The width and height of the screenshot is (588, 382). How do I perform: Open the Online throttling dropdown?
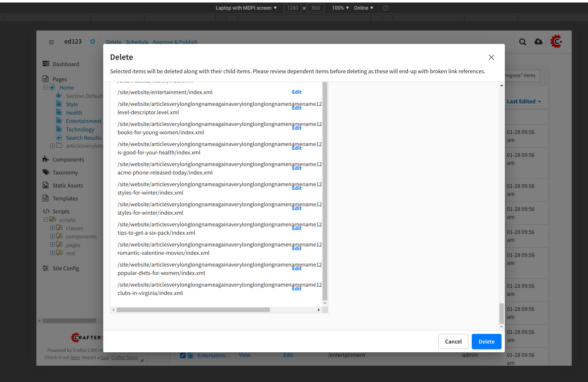click(x=364, y=8)
